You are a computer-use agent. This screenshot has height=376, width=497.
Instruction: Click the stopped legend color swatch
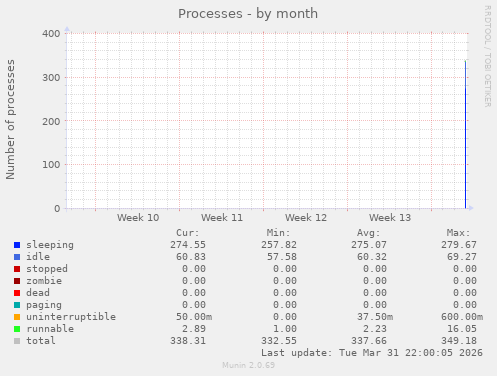tap(17, 269)
